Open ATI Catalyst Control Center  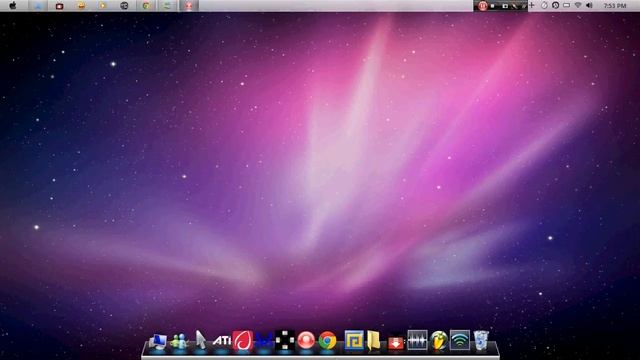222,340
